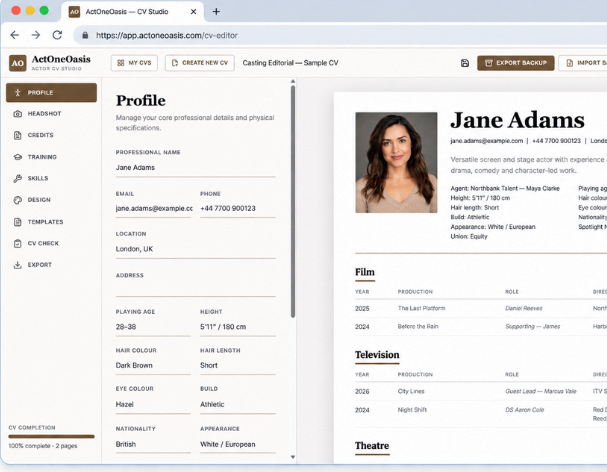Click the Profile person icon
Viewport: 607px width, 472px height.
point(17,93)
